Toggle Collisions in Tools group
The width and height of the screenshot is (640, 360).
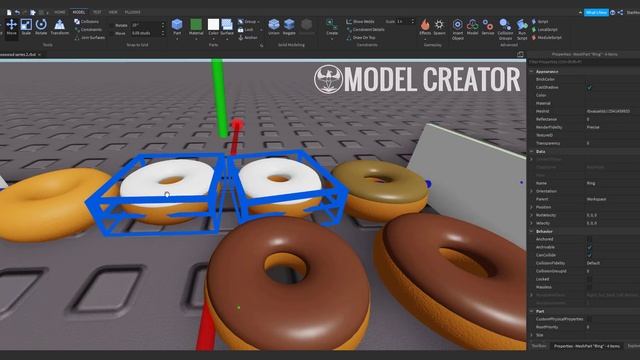pos(87,21)
